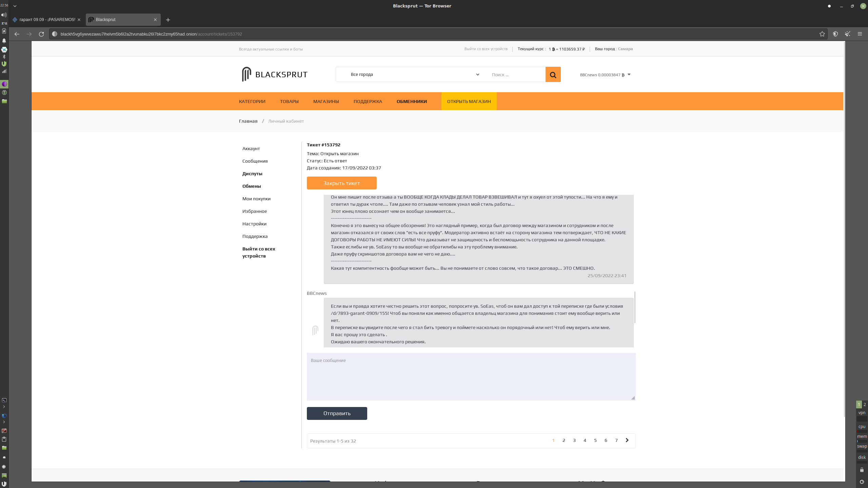
Task: Click the onion site identity icon in the URL bar
Action: click(55, 34)
